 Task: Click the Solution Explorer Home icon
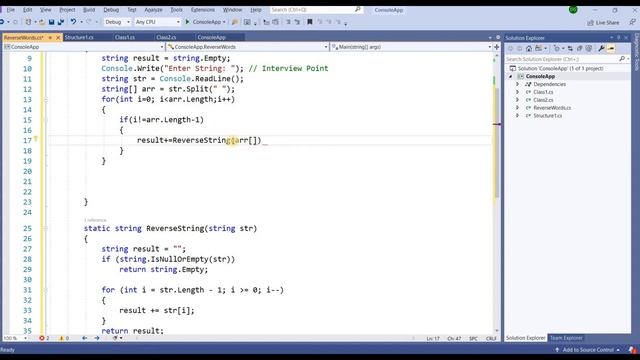(529, 49)
